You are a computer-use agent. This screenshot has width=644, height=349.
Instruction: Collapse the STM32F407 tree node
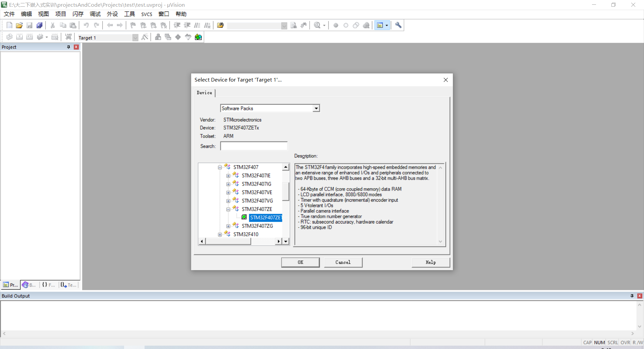[220, 167]
